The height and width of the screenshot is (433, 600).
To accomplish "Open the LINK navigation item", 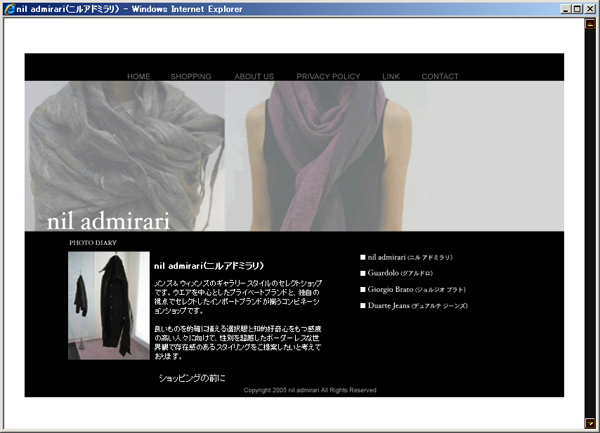I will pos(391,76).
